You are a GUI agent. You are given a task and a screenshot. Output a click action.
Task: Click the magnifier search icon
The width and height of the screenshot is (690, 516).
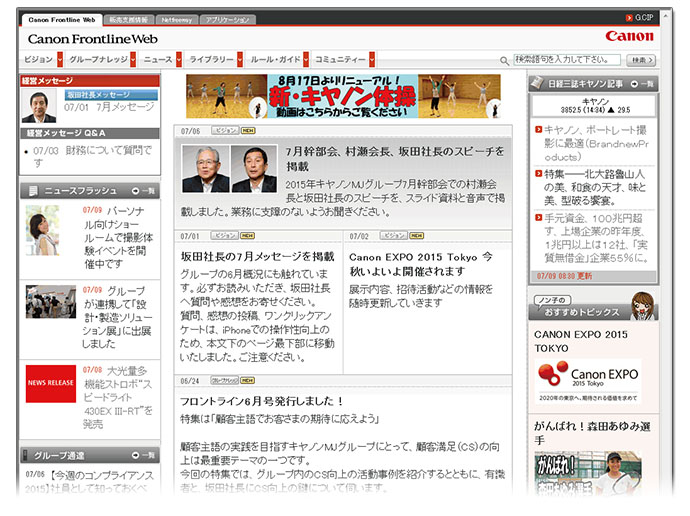pyautogui.click(x=504, y=61)
